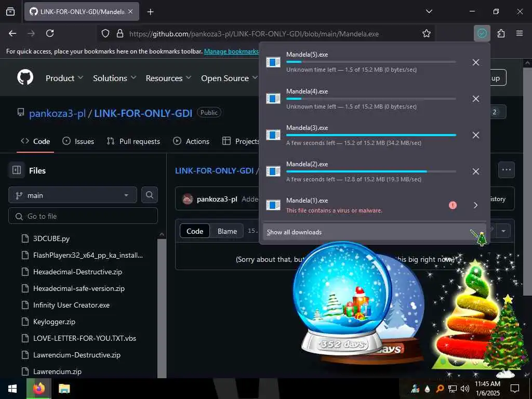532x399 pixels.
Task: Click the site security padlock icon
Action: click(120, 34)
